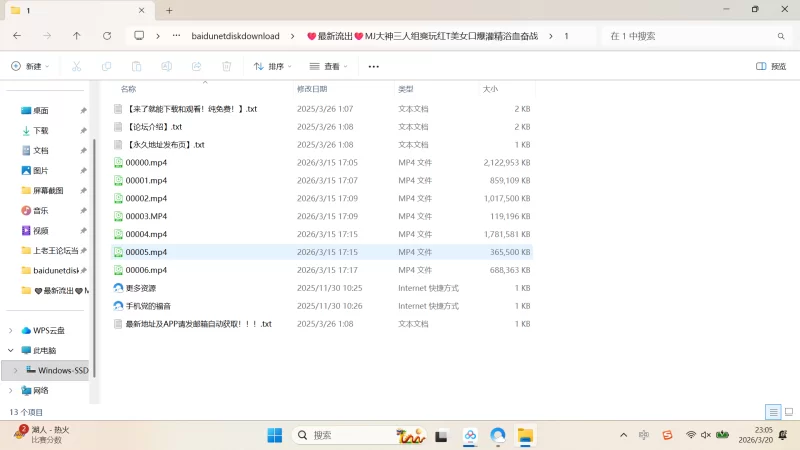Viewport: 800px width, 450px height.
Task: Open the 新建 new item menu
Action: pos(30,66)
